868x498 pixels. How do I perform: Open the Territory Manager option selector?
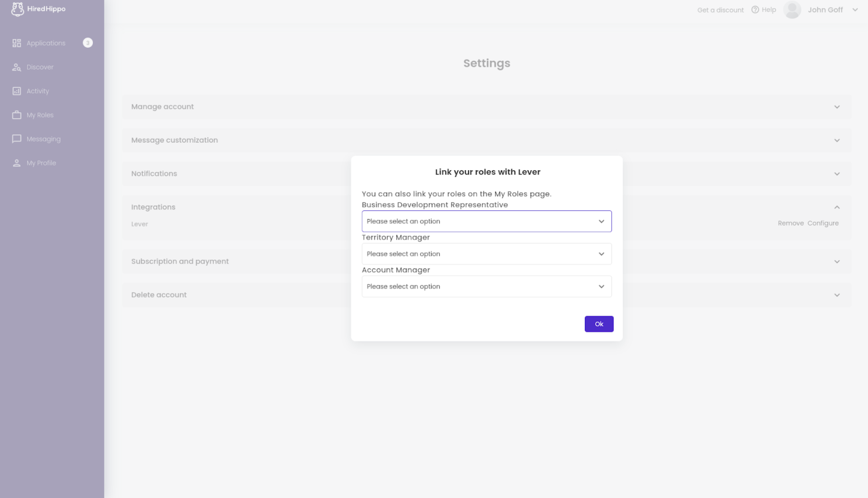point(486,253)
